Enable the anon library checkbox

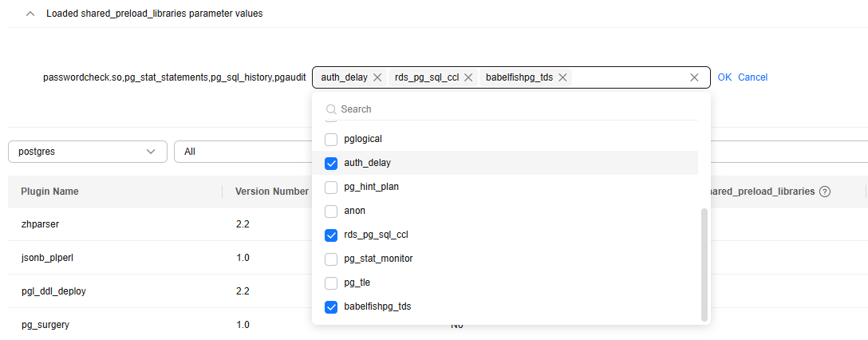[331, 211]
